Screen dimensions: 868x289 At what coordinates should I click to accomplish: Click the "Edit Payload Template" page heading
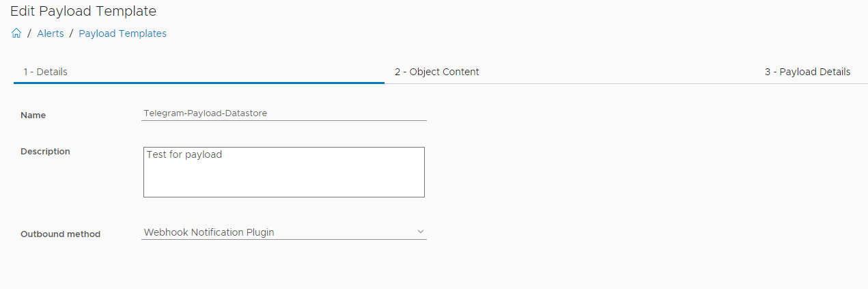83,11
